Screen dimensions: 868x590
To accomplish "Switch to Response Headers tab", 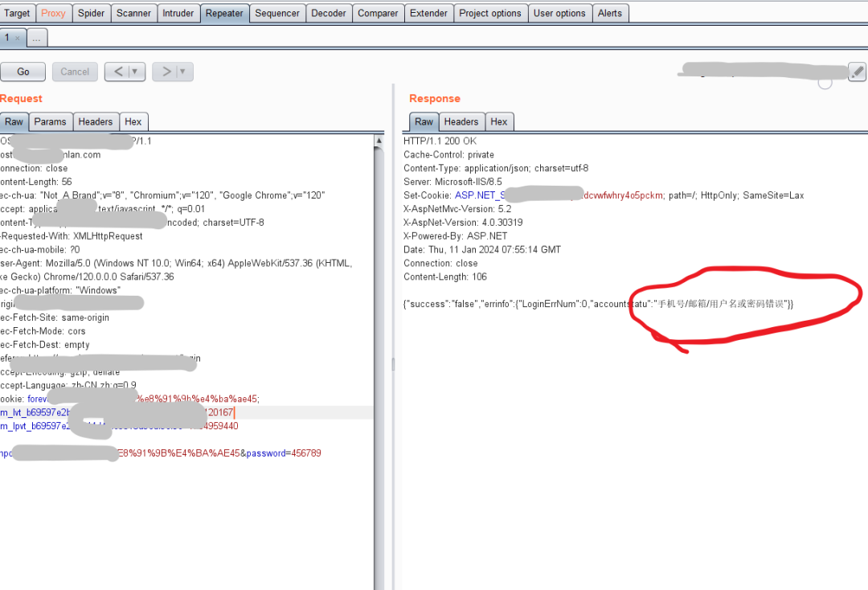I will coord(461,121).
